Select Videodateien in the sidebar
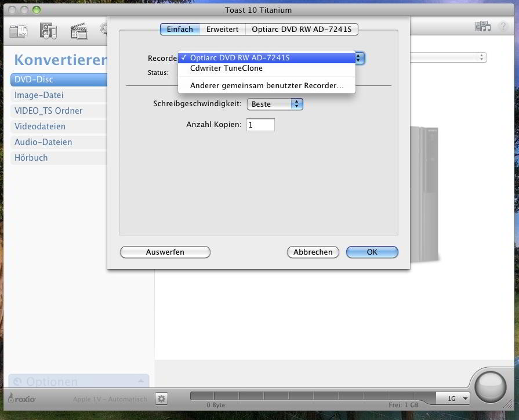Viewport: 519px width, 420px height. click(59, 126)
